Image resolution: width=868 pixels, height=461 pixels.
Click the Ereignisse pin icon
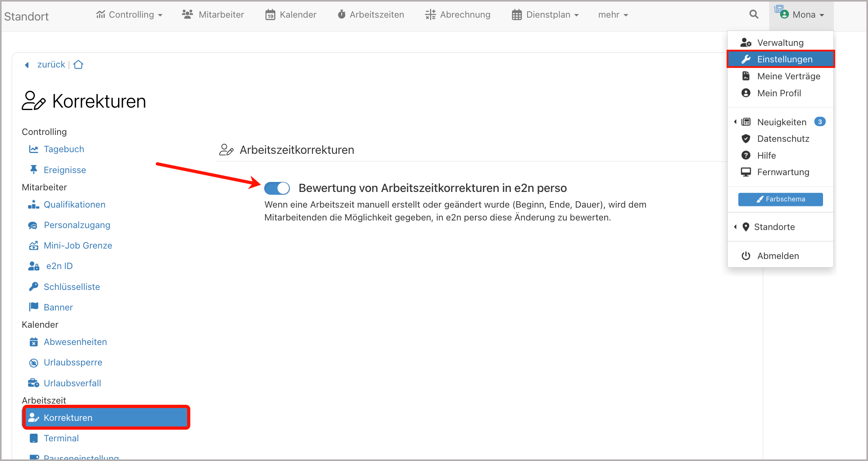[x=33, y=169]
